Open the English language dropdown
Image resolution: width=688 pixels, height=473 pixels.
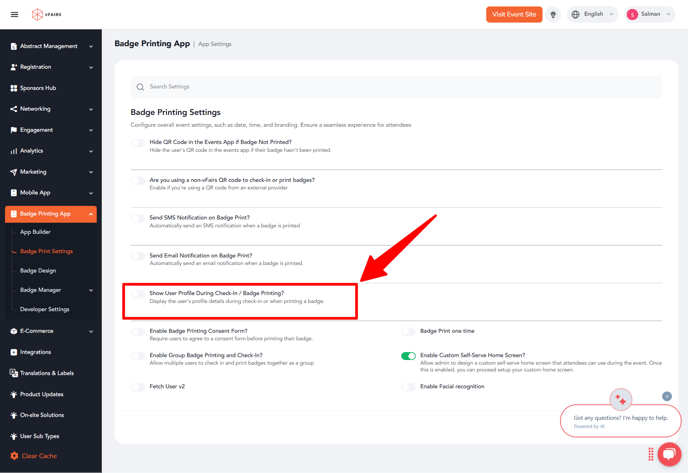(x=592, y=15)
